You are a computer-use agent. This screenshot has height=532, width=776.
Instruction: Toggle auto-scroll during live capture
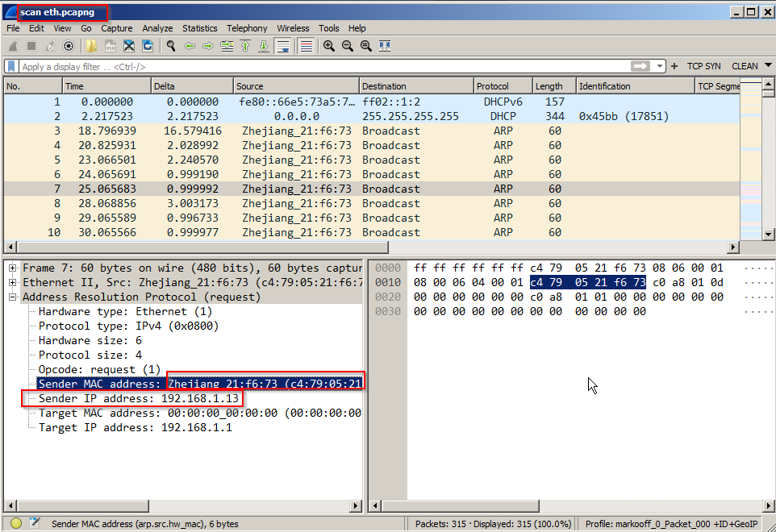tap(283, 46)
